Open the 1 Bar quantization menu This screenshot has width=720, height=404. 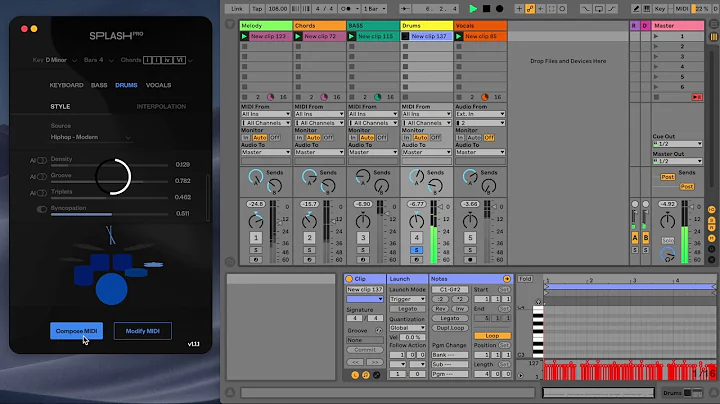(x=374, y=9)
